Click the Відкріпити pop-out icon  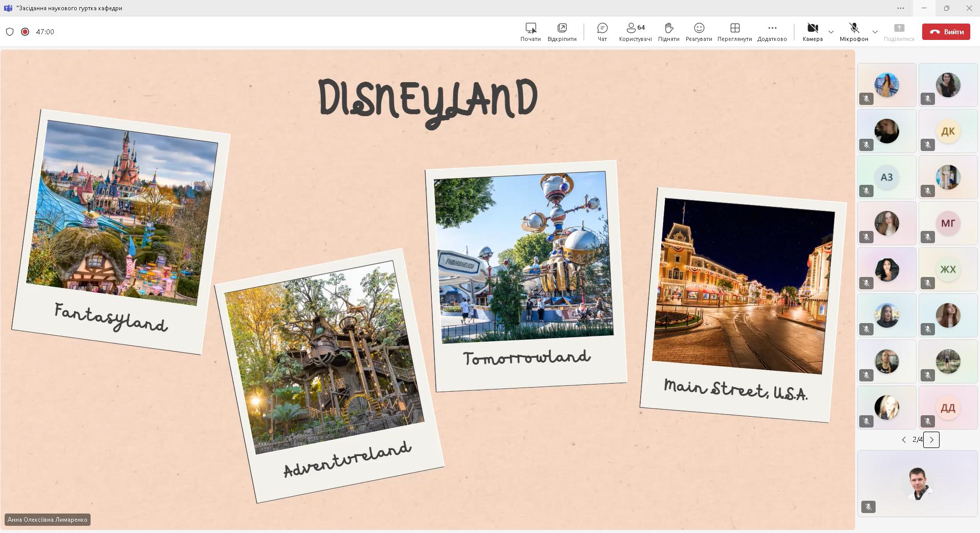(562, 28)
